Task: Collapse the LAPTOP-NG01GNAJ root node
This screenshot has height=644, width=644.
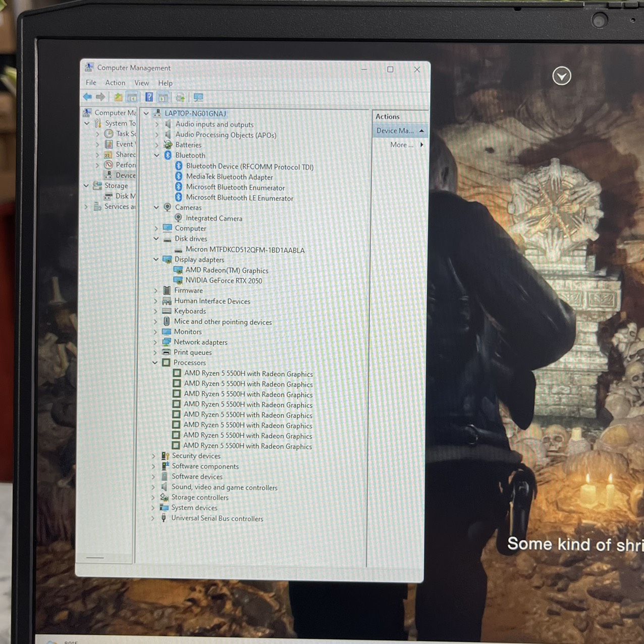Action: (146, 114)
